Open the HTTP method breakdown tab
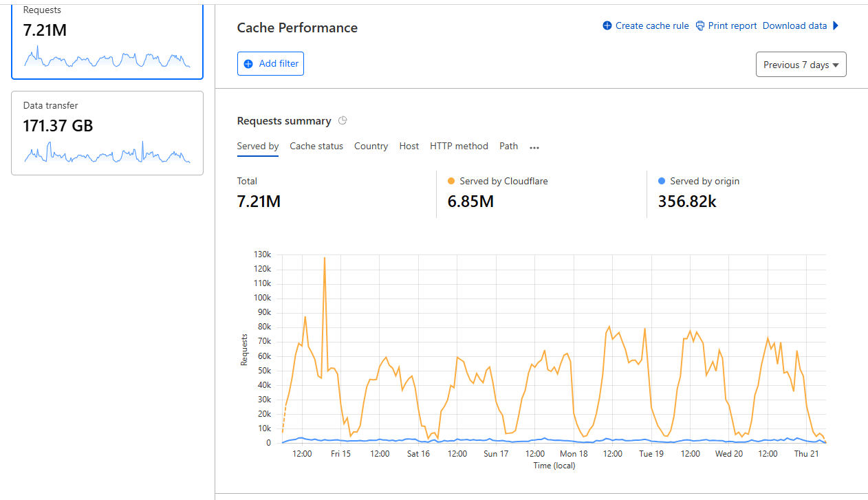 tap(459, 146)
